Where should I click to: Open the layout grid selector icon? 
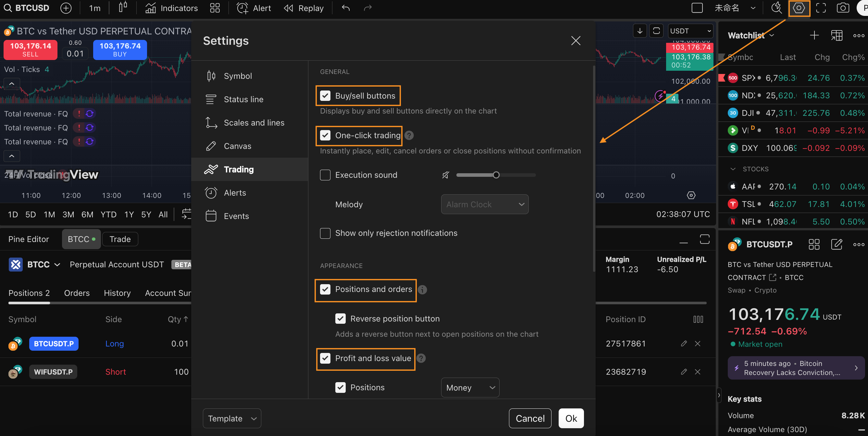pos(215,8)
